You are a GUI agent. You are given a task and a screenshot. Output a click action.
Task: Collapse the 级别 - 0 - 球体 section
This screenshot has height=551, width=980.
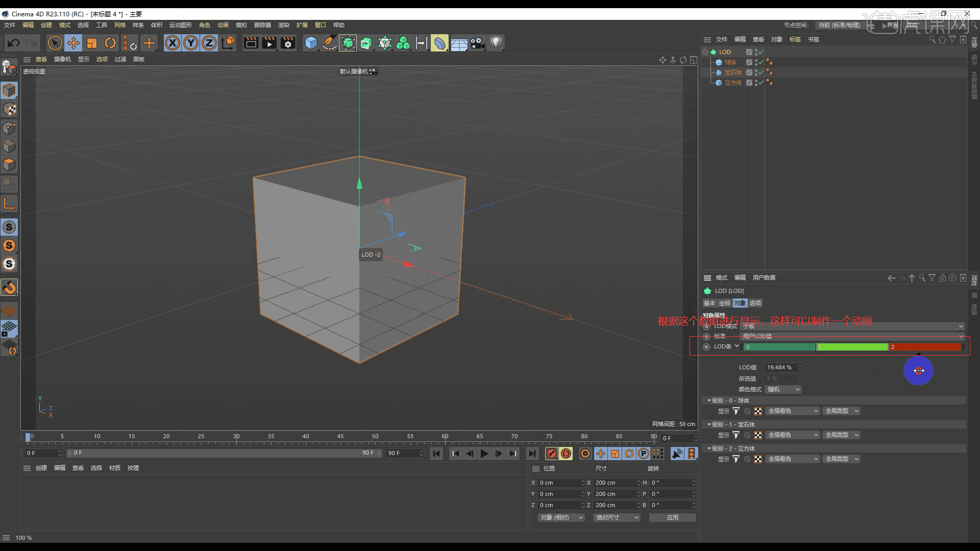pyautogui.click(x=708, y=400)
